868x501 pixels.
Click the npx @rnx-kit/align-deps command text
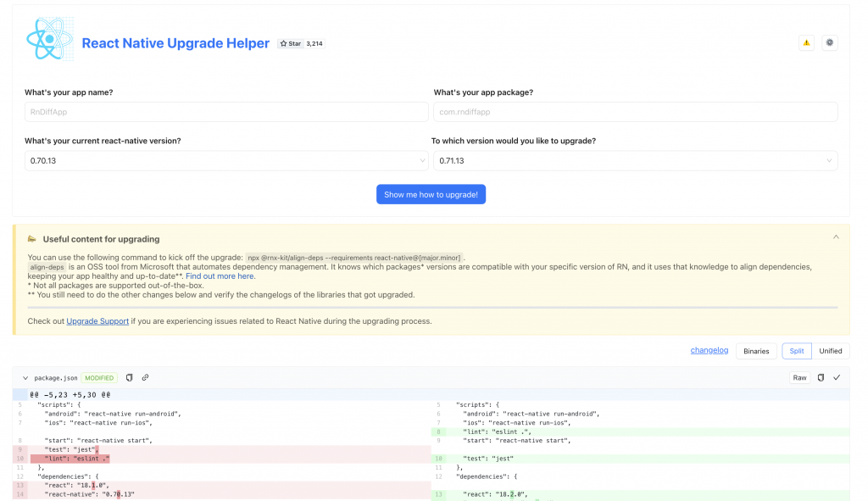click(x=354, y=258)
